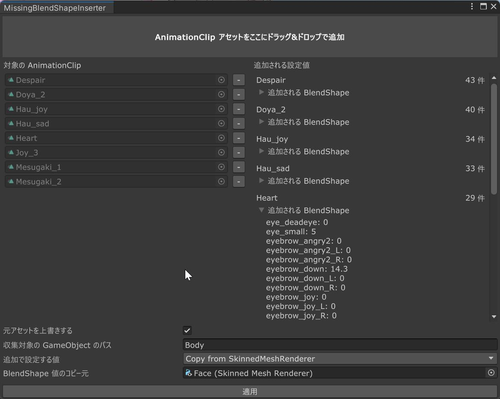
Task: Open object picker for Doya_2 clip
Action: 221,95
